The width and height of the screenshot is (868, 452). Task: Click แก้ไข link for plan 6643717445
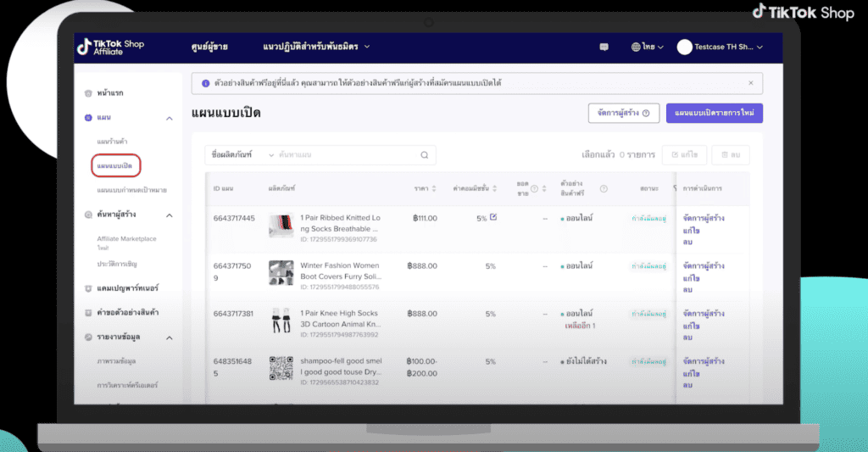(x=692, y=231)
